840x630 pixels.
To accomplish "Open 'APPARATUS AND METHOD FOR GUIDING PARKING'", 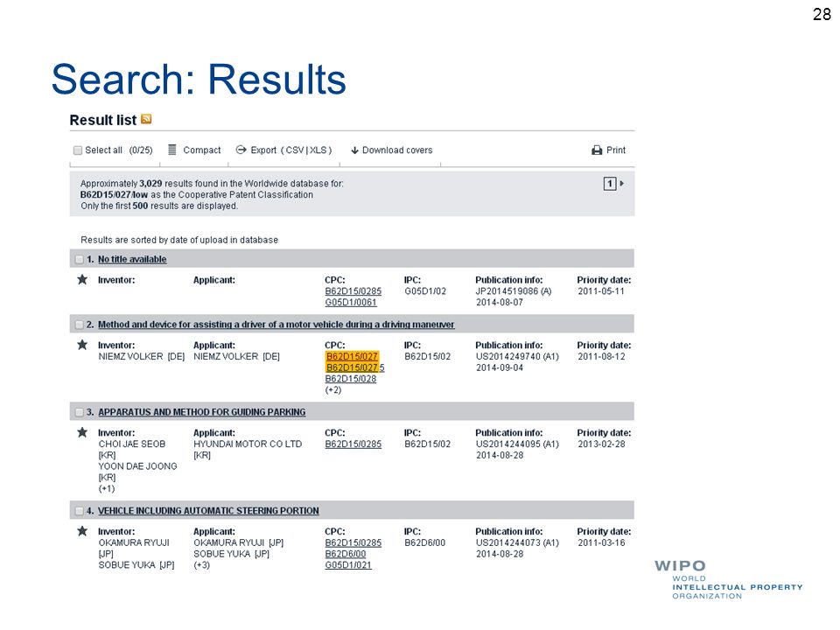I will (x=201, y=412).
